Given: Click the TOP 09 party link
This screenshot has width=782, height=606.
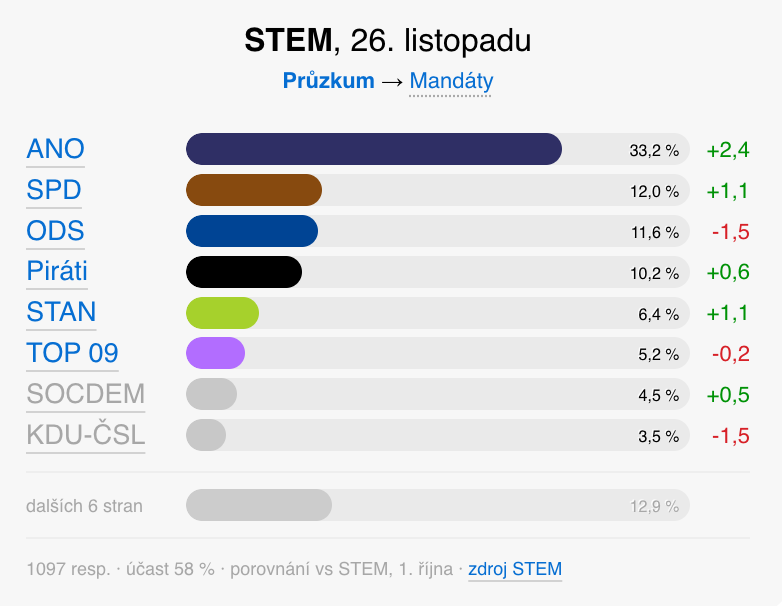Looking at the screenshot, I should pyautogui.click(x=72, y=353).
